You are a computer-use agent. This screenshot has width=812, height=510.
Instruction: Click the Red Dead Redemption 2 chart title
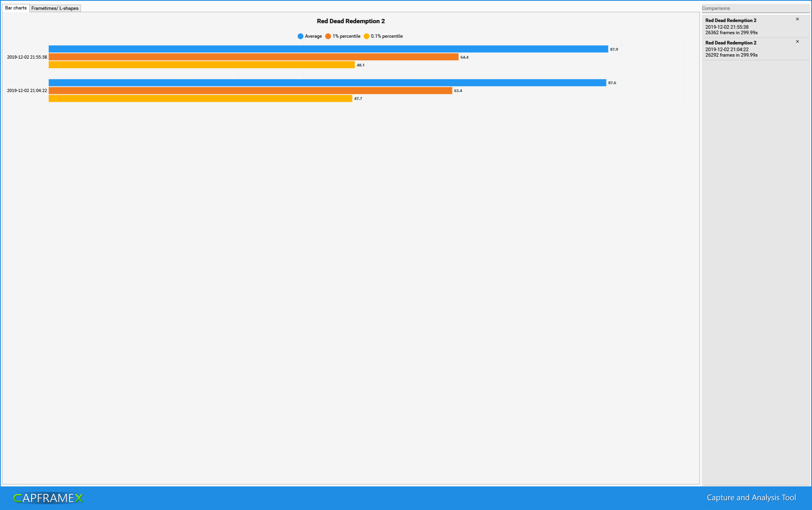pos(350,21)
